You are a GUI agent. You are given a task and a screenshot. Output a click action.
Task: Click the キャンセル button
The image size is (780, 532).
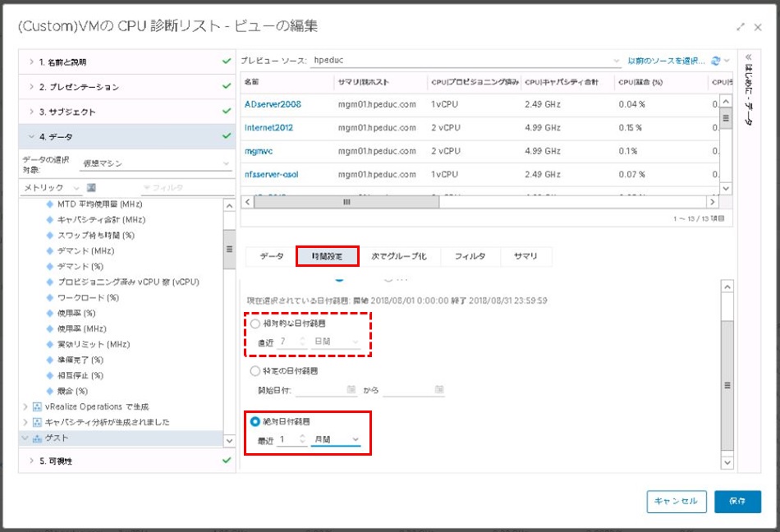pos(676,501)
